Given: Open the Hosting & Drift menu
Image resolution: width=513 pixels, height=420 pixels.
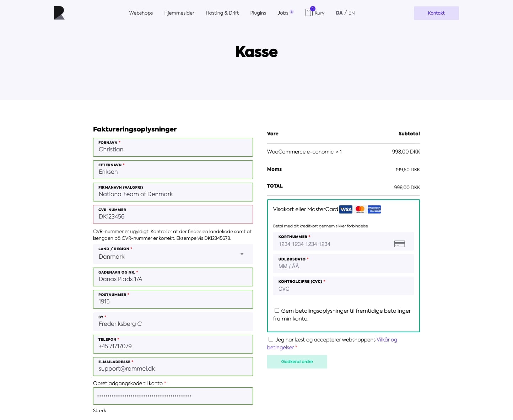Looking at the screenshot, I should pyautogui.click(x=222, y=13).
